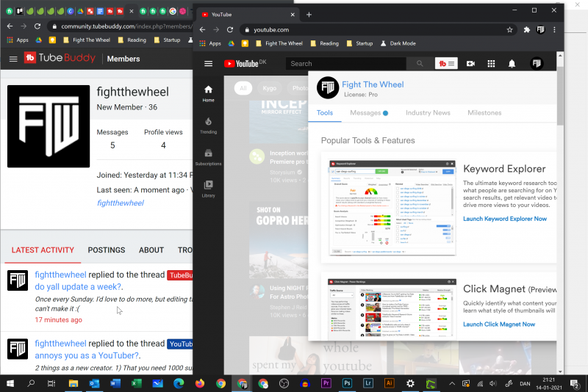Open Subscriptions in the YouTube sidebar

(209, 157)
